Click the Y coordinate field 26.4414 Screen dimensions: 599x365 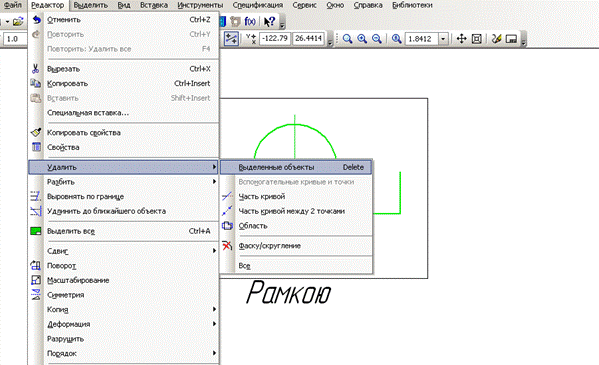309,39
